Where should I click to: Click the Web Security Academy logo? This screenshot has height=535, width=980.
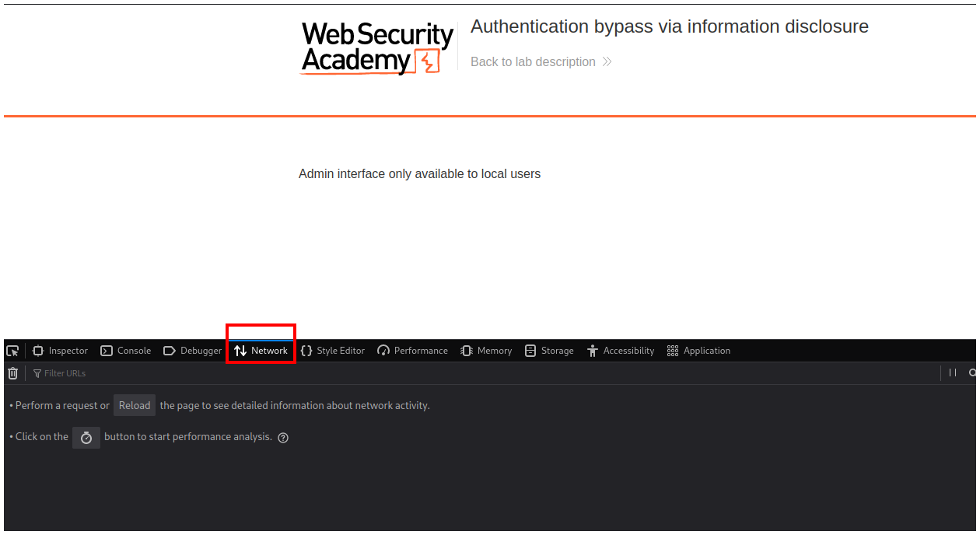click(x=377, y=47)
